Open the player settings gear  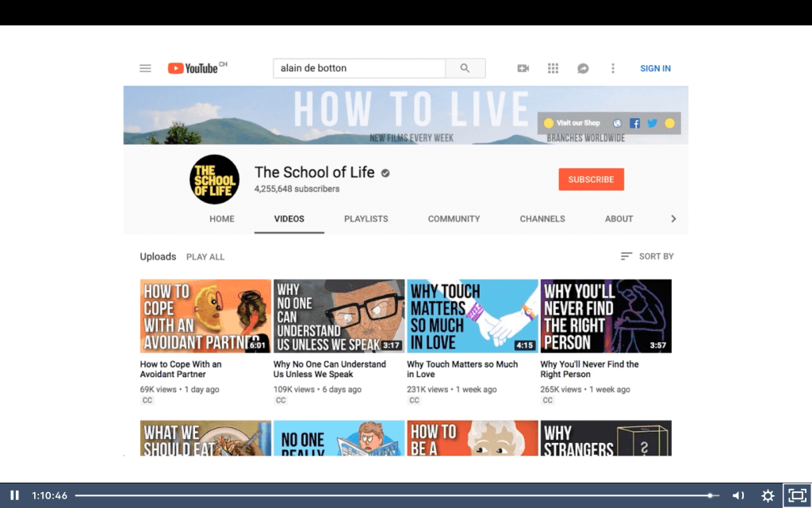coord(768,495)
